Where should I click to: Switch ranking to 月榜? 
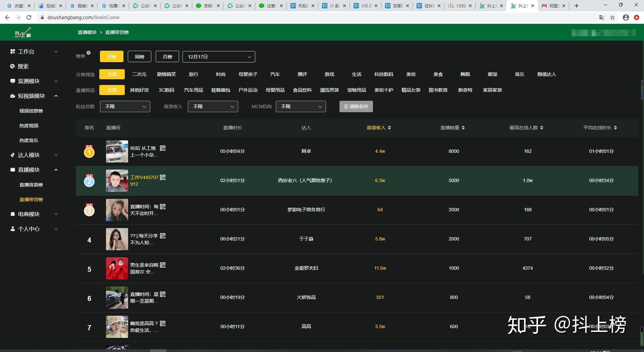(167, 57)
